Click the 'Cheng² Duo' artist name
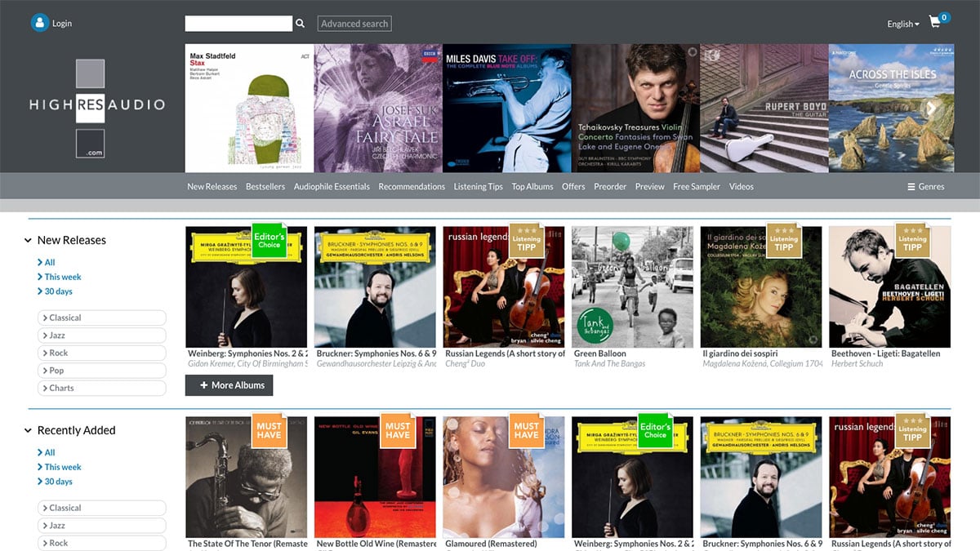This screenshot has width=980, height=551. 465,363
